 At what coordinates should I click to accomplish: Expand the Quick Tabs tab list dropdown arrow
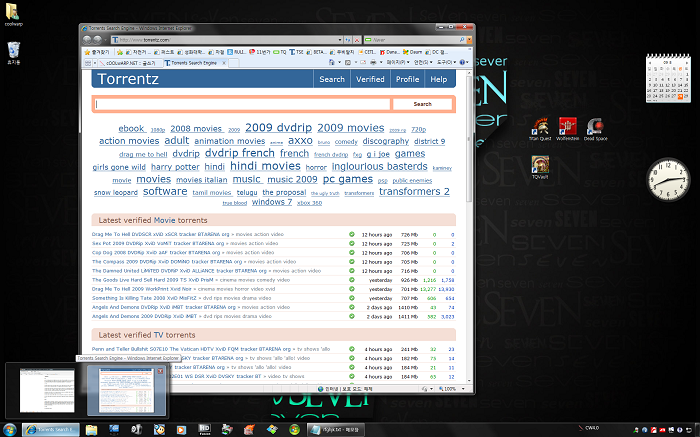point(95,63)
